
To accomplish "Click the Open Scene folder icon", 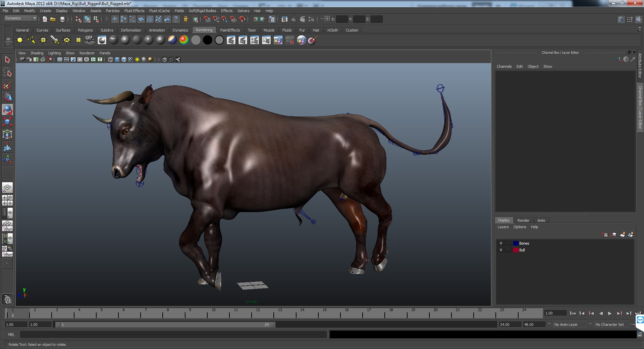I will point(53,19).
